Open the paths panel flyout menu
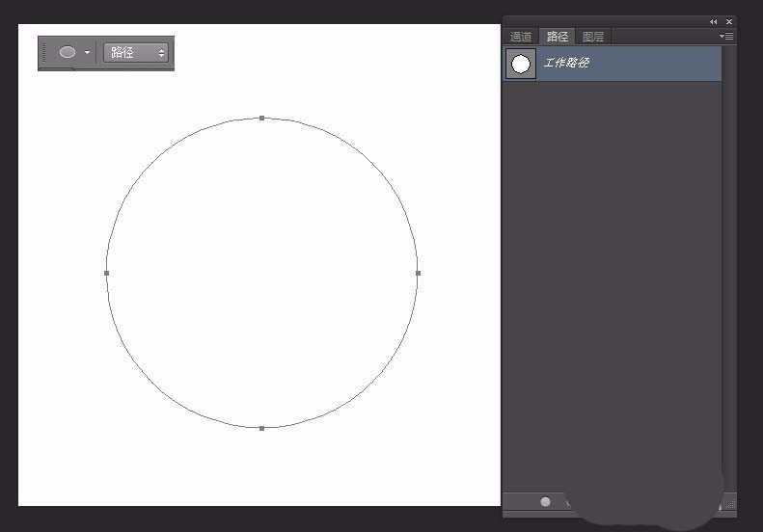This screenshot has width=763, height=532. (727, 36)
